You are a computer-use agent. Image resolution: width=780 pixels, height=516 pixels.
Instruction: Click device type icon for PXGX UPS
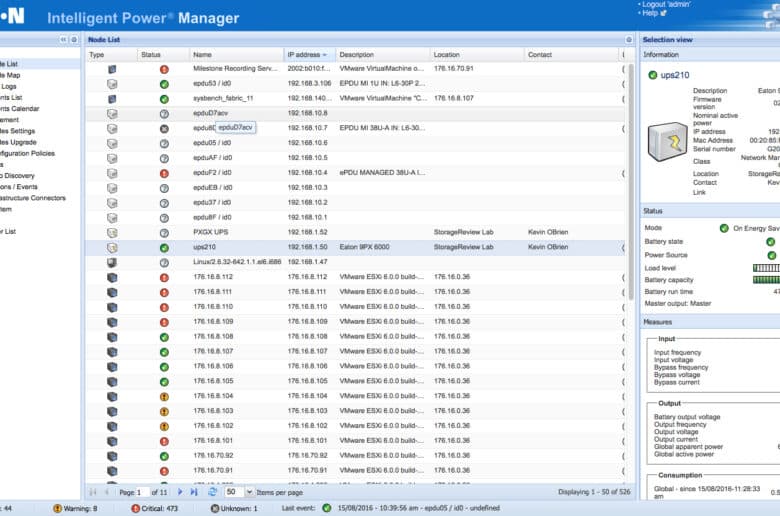click(112, 232)
